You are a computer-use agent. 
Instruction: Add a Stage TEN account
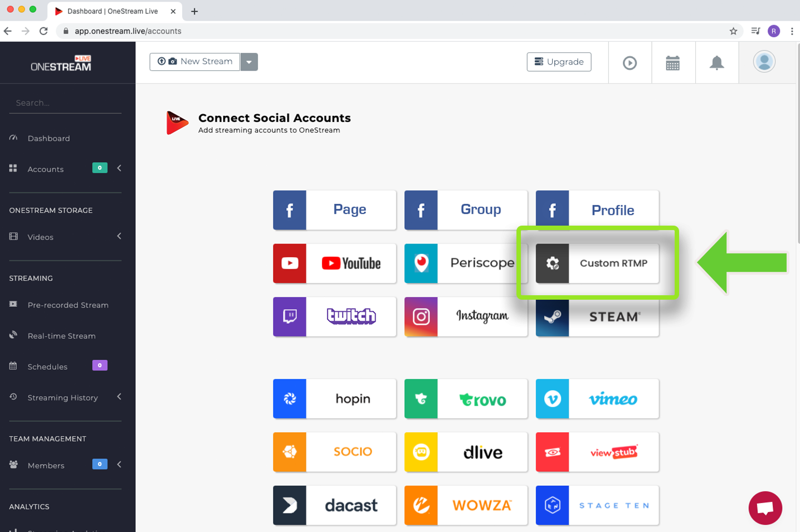[597, 505]
